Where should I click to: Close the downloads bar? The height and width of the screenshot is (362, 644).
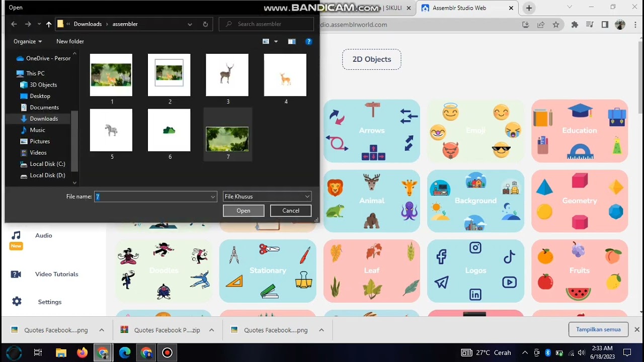[637, 330]
